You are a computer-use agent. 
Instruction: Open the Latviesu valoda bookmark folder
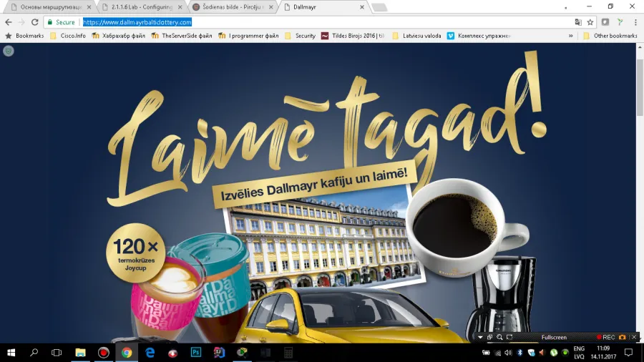click(417, 36)
